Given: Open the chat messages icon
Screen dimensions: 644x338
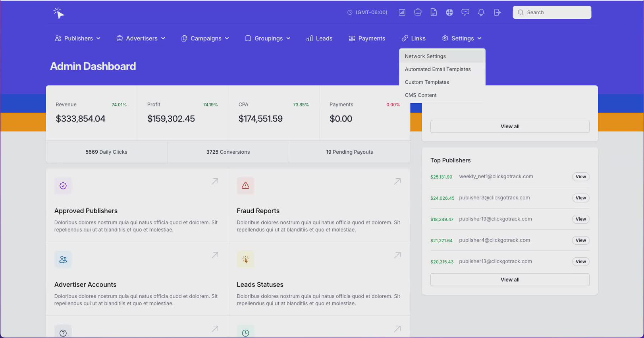Looking at the screenshot, I should 465,12.
